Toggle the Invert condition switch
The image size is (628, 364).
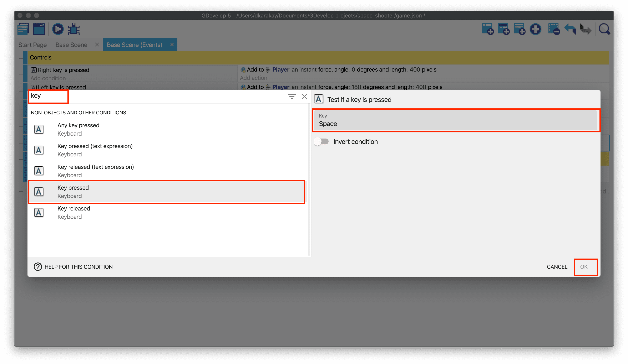coord(321,141)
